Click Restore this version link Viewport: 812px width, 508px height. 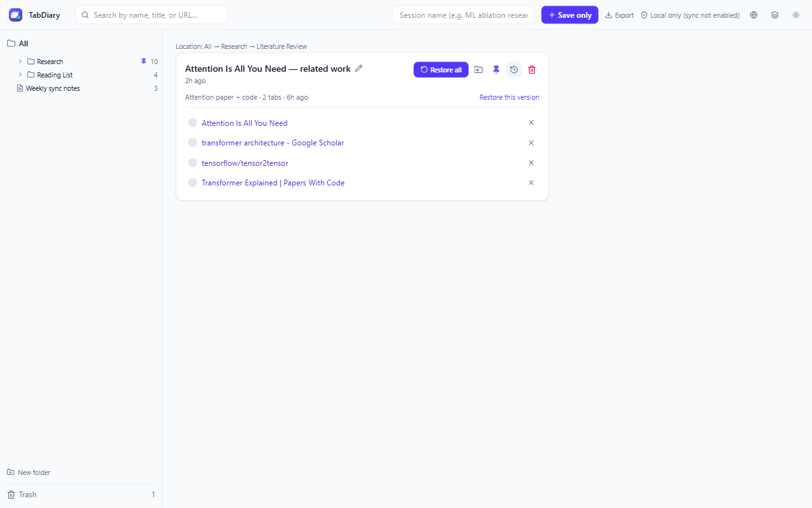pyautogui.click(x=509, y=97)
